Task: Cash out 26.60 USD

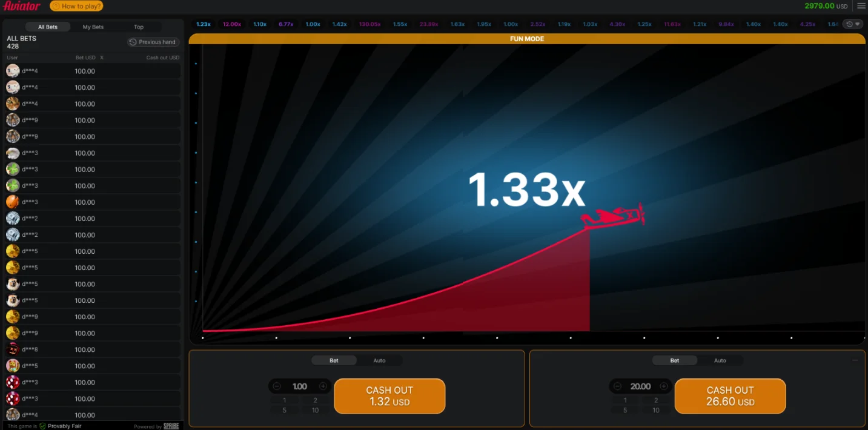Action: [730, 396]
